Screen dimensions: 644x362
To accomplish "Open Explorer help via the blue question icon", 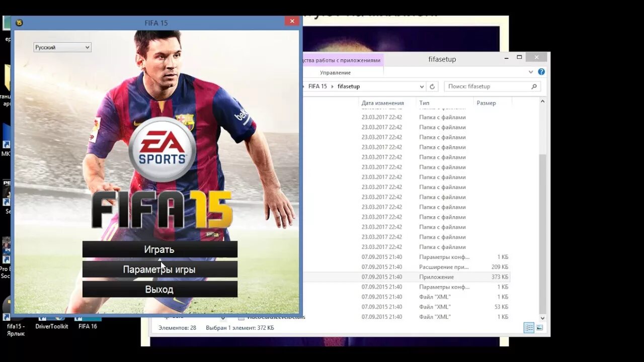I will (x=541, y=72).
